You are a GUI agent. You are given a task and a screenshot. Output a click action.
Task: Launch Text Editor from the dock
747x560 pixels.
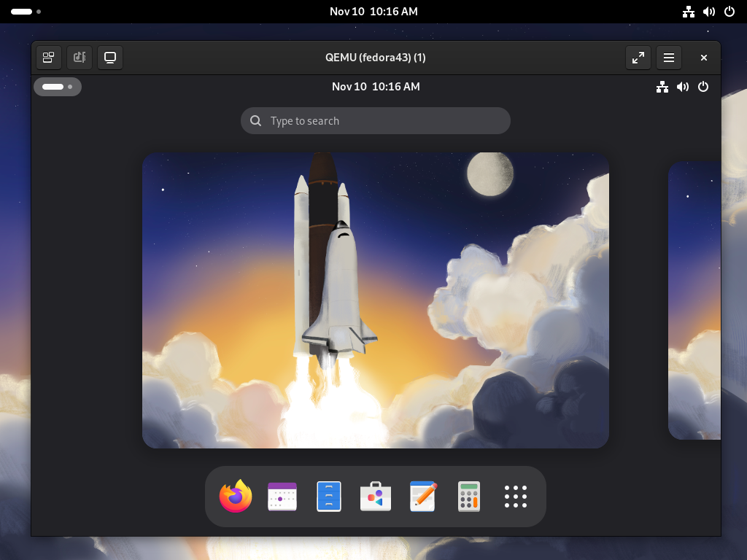(422, 497)
